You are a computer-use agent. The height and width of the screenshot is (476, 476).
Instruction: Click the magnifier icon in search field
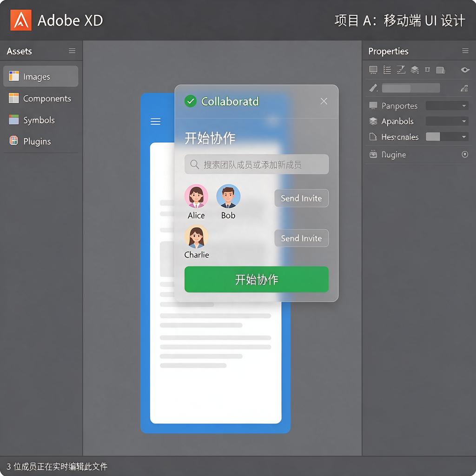click(x=195, y=164)
